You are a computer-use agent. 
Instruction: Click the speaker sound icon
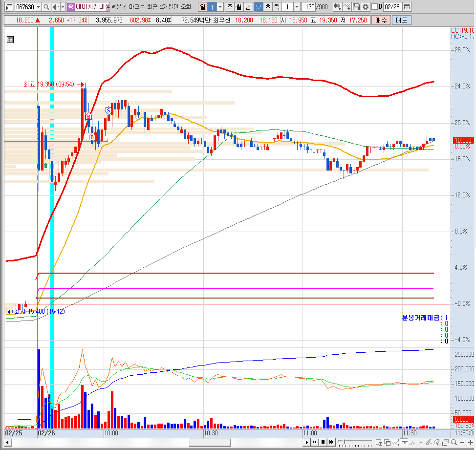coord(56,7)
